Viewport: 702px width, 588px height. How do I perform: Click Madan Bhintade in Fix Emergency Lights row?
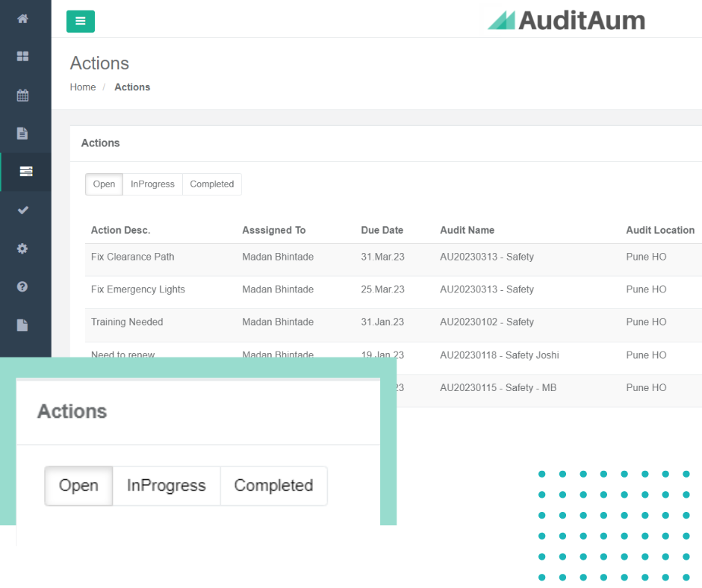pyautogui.click(x=278, y=290)
